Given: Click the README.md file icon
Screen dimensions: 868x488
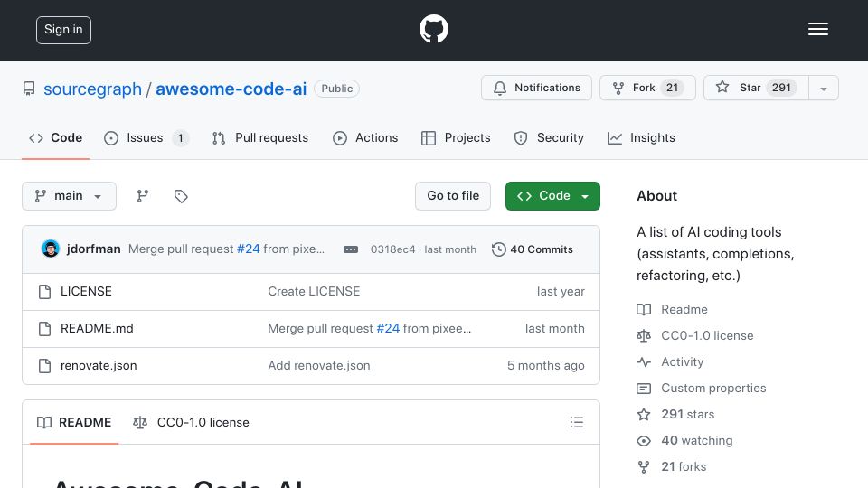Looking at the screenshot, I should (45, 329).
